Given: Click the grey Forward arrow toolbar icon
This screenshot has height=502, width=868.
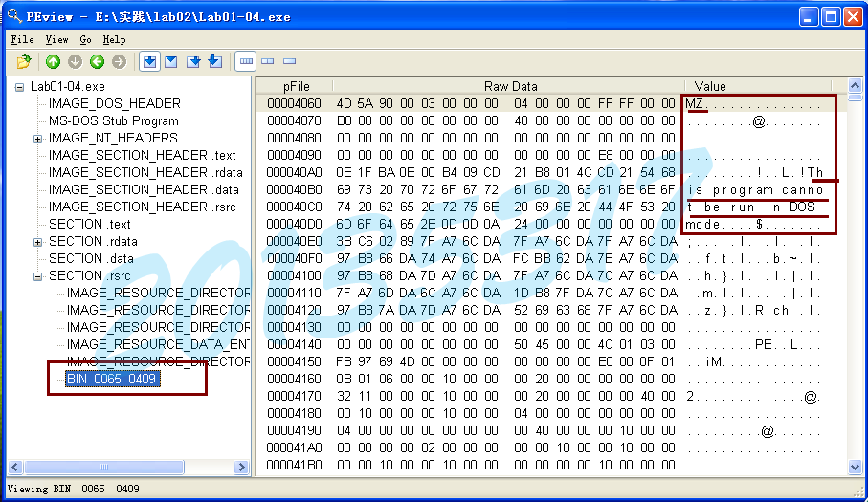Looking at the screenshot, I should pyautogui.click(x=119, y=61).
